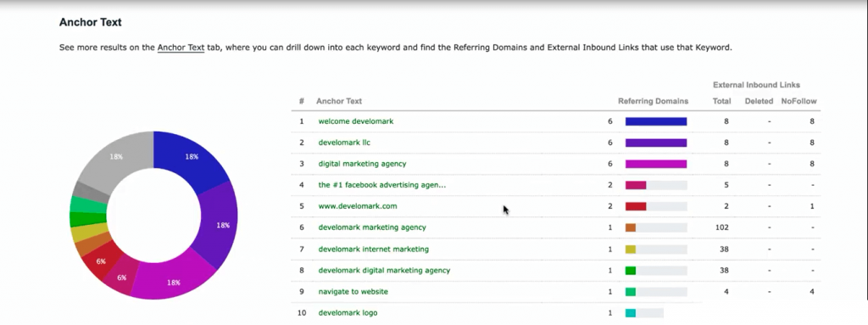
Task: Click the yellow bar for develomark internet marketing
Action: [x=631, y=249]
